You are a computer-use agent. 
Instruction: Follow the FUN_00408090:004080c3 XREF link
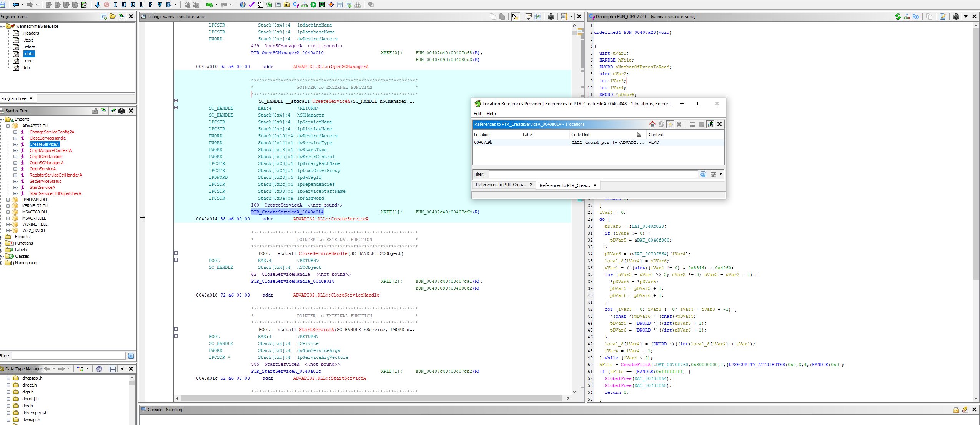pos(447,60)
